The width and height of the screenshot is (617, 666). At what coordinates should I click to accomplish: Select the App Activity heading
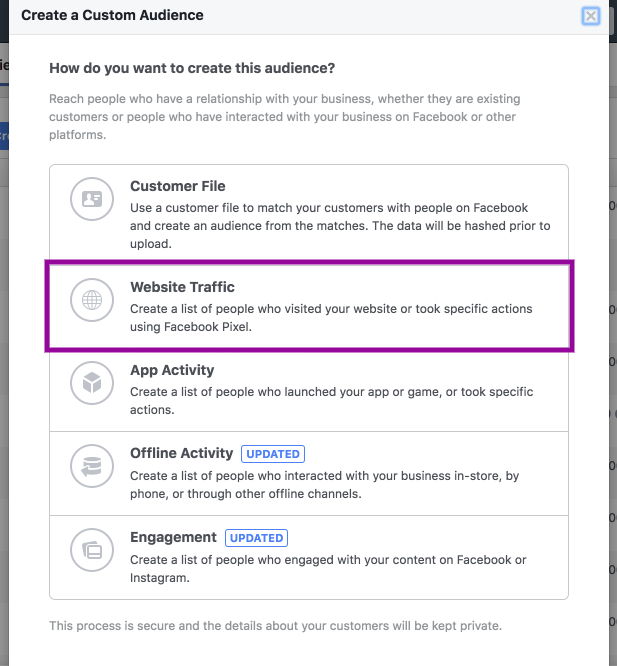tap(172, 370)
